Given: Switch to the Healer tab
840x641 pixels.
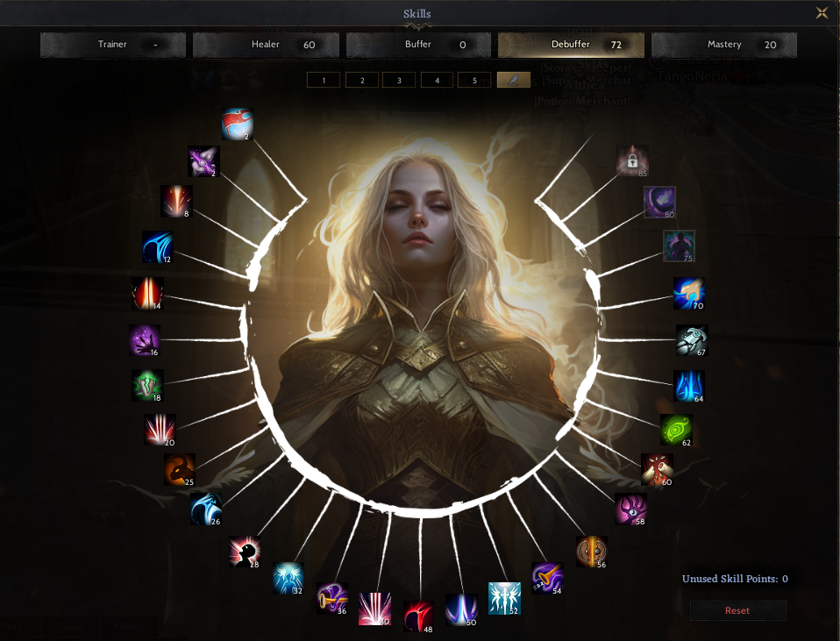Looking at the screenshot, I should [x=266, y=45].
